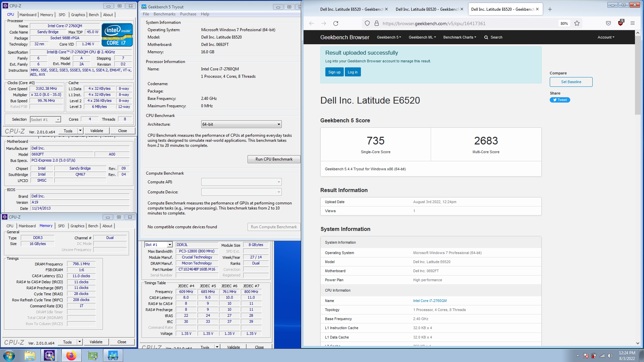Switch to Mainboard tab in top CPU-Z window
This screenshot has height=362, width=644.
coord(28,15)
